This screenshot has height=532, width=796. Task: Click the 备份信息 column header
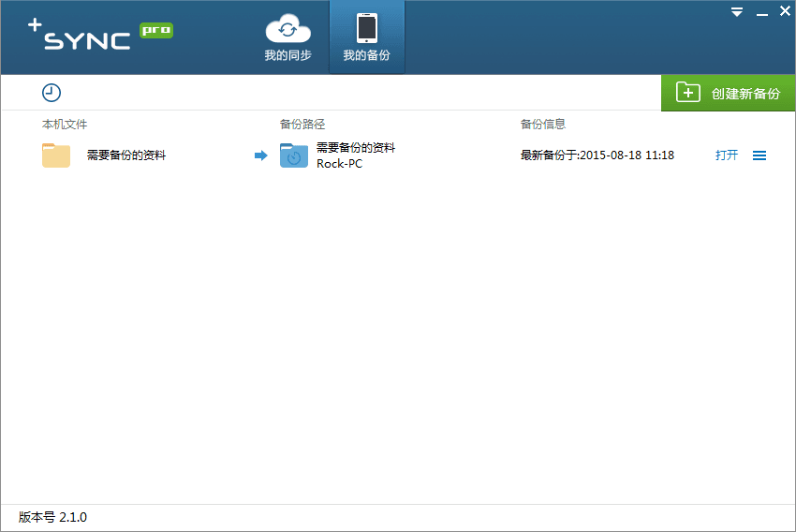pyautogui.click(x=543, y=124)
